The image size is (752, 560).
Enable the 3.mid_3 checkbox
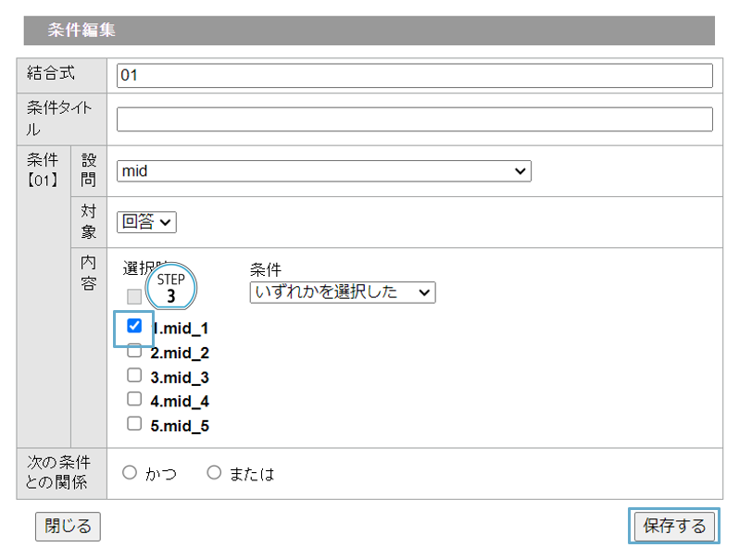134,376
